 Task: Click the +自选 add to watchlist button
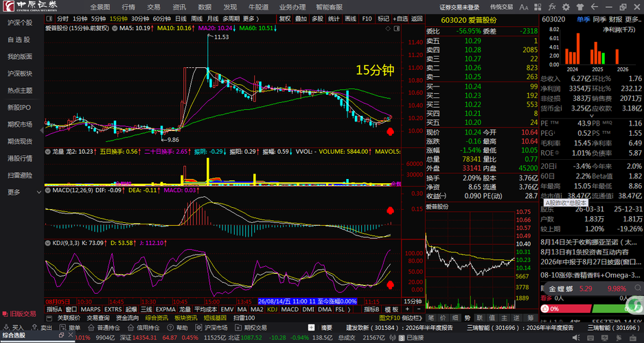pos(400,19)
